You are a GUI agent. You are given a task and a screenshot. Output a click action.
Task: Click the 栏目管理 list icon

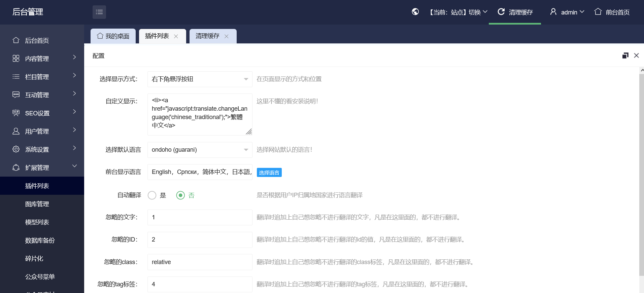point(16,77)
